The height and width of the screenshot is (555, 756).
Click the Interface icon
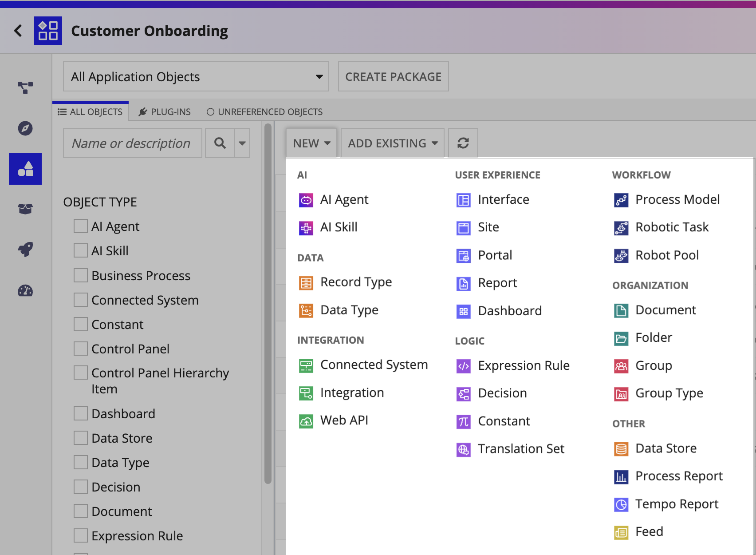pos(464,200)
